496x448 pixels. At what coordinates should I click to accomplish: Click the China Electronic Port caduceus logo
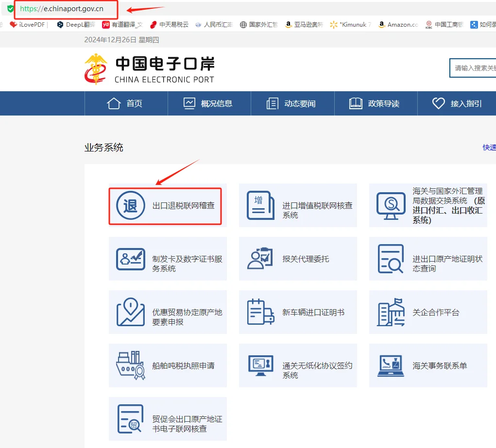pyautogui.click(x=95, y=68)
